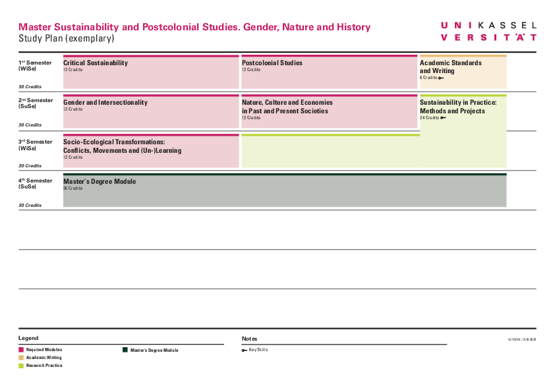The image size is (555, 392).
Task: Click the Master's Degree Module legend marker
Action: pos(125,350)
